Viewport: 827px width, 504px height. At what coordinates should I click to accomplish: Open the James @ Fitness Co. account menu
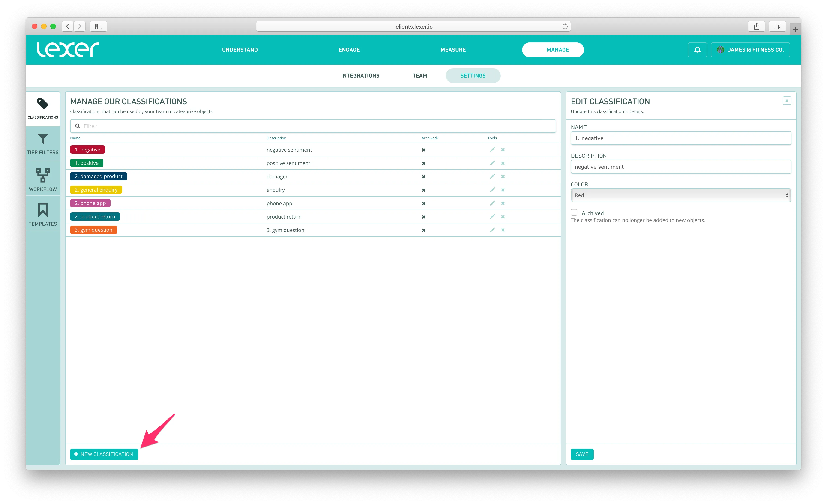point(750,50)
